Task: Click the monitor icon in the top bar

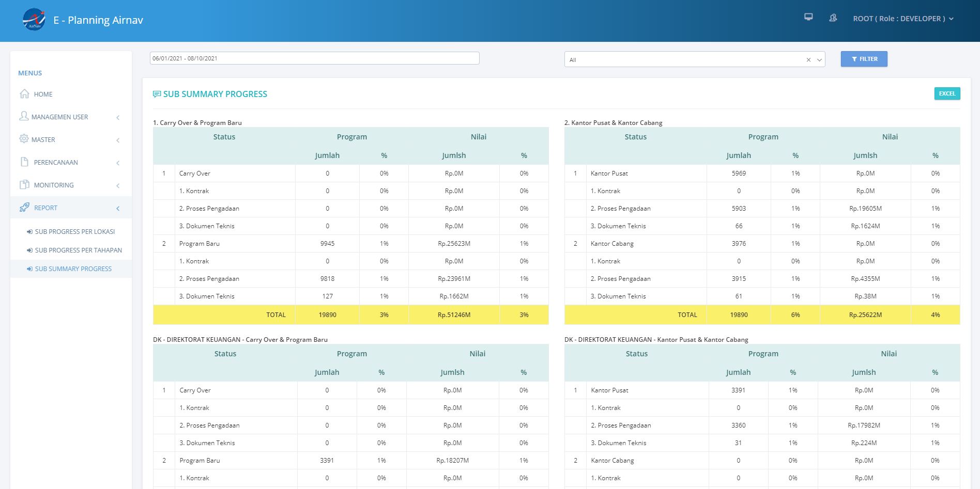Action: tap(808, 17)
